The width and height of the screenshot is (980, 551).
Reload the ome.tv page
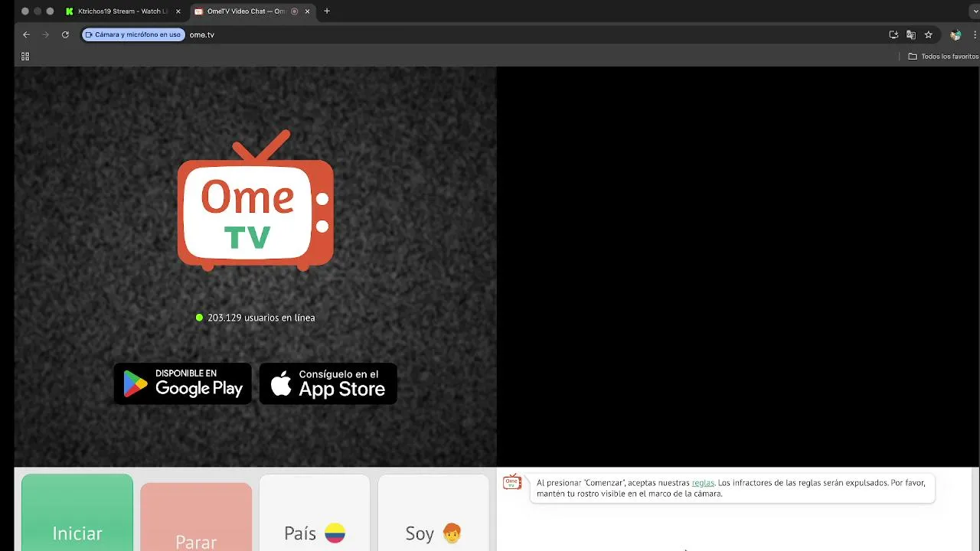(x=65, y=34)
